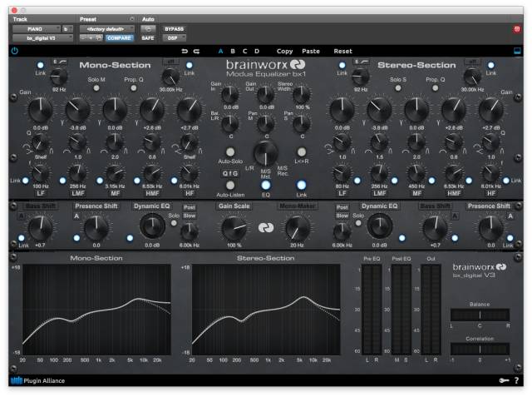Screen dimensions: 532x397
Task: Click the Mono-Section LF Gain knob
Action: pos(41,109)
